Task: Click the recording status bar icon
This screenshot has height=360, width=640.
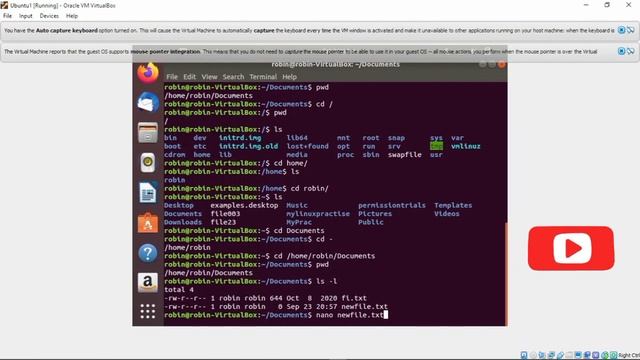Action: [x=587, y=355]
